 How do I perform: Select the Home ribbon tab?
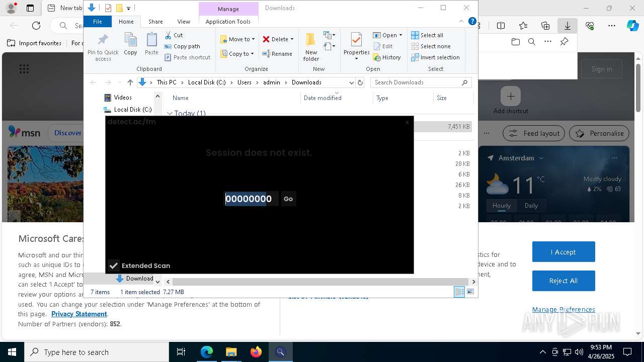(126, 22)
